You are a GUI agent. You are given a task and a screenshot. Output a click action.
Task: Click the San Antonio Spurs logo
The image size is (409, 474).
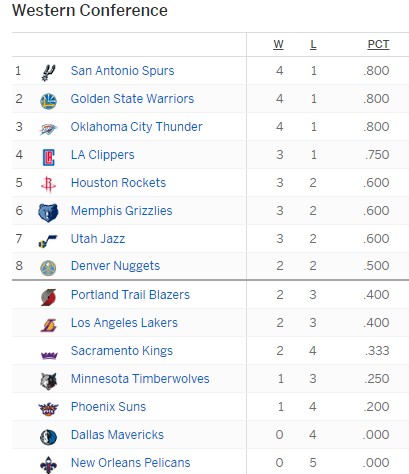[48, 72]
